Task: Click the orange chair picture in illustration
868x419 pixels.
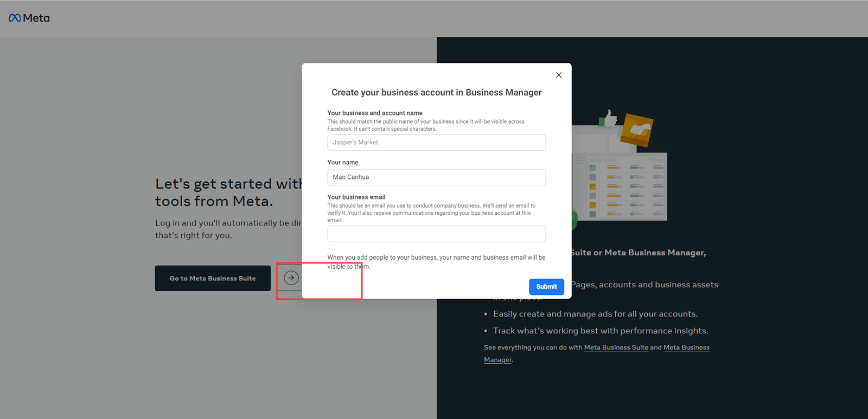Action: (637, 130)
